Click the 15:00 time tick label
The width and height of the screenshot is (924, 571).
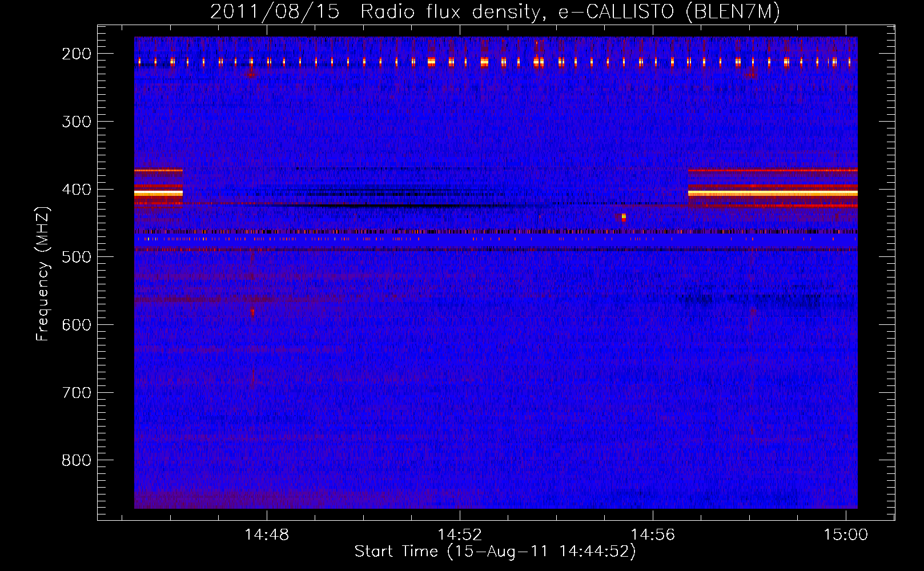pyautogui.click(x=845, y=535)
